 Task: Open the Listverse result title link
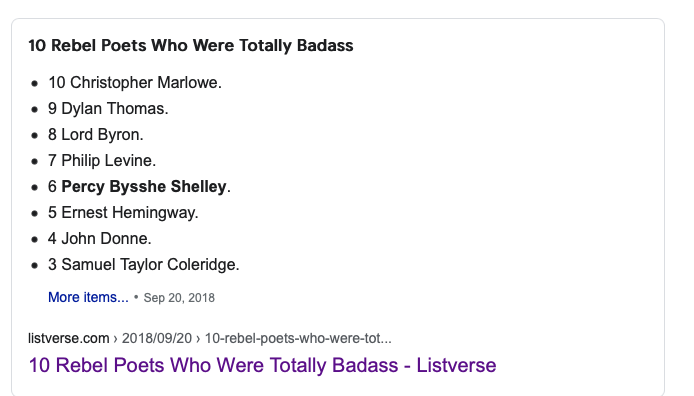tap(262, 365)
